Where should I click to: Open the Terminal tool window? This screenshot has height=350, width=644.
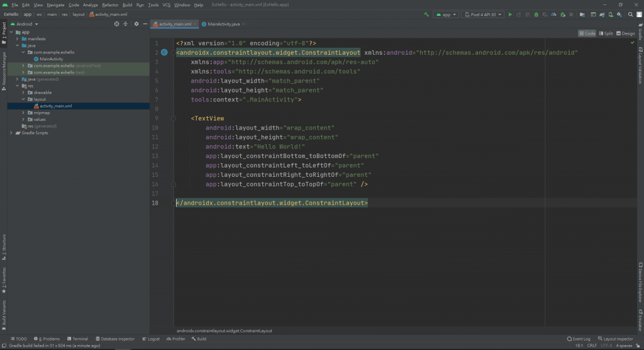pos(77,339)
